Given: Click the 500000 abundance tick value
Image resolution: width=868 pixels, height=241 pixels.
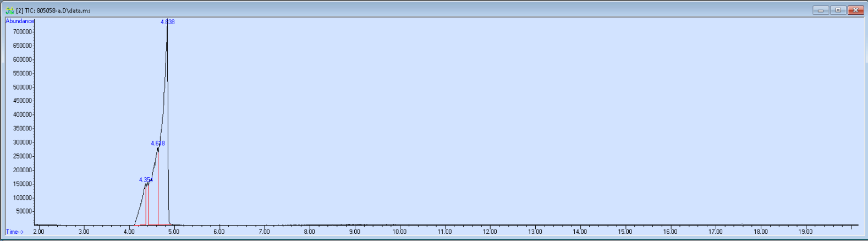Looking at the screenshot, I should (21, 87).
